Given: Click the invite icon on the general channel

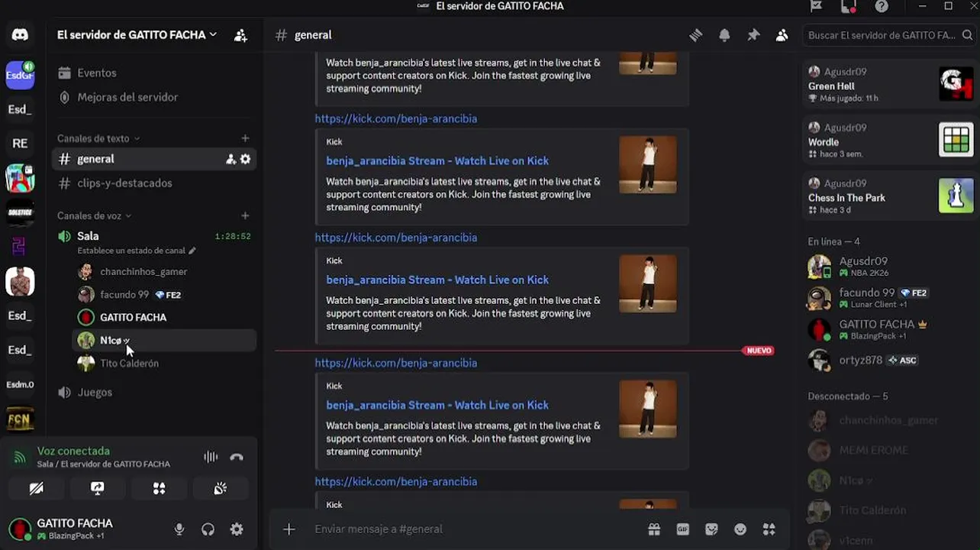Looking at the screenshot, I should tap(230, 159).
